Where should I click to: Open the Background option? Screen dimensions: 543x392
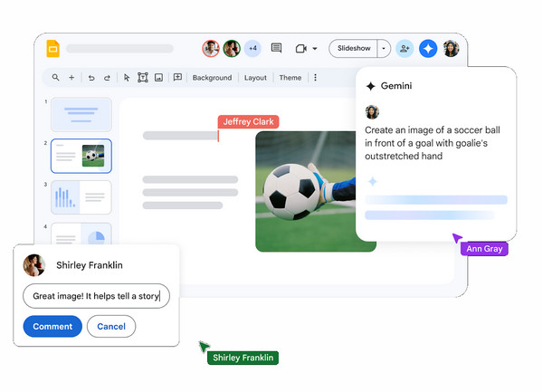tap(212, 78)
